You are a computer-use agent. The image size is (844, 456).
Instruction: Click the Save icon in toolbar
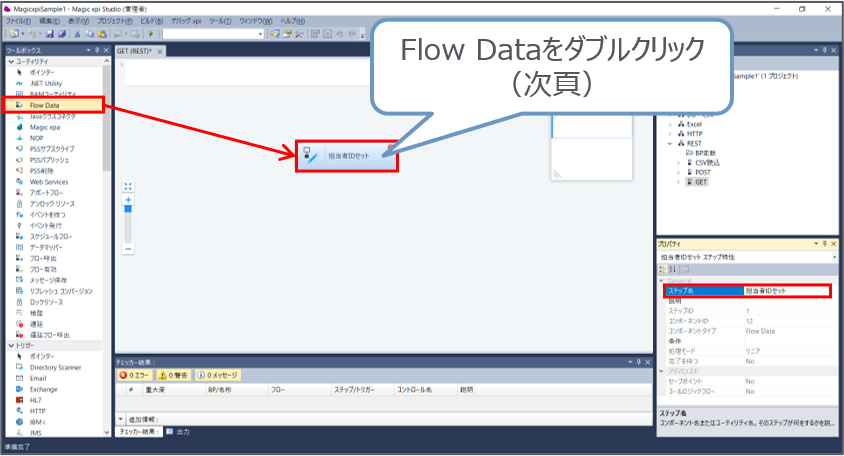[49, 34]
